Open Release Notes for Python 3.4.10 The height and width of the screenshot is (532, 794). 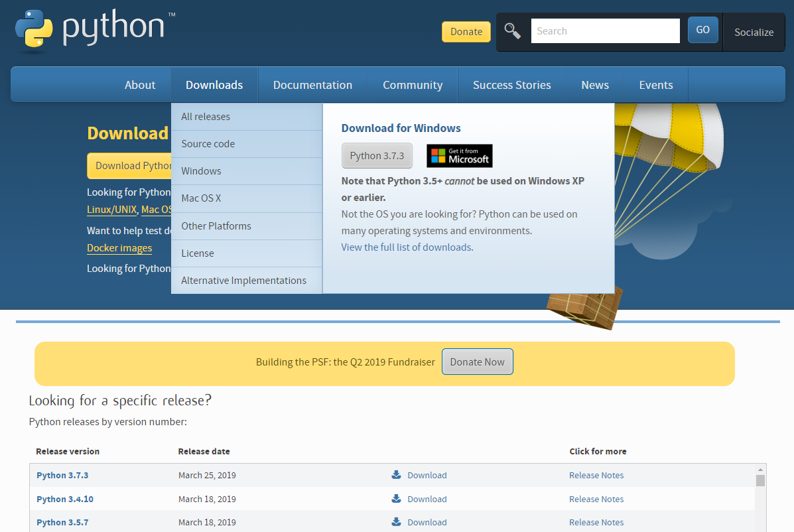(x=596, y=499)
